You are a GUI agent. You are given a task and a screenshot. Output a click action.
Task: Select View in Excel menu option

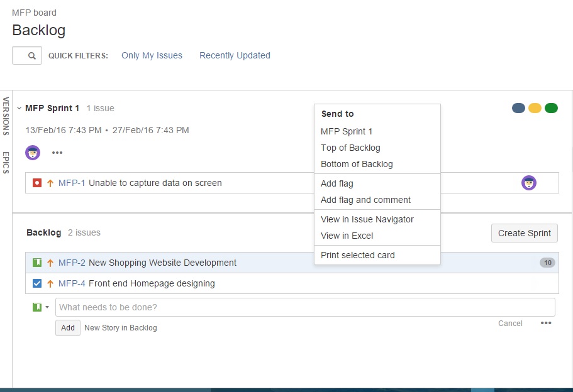tap(347, 236)
